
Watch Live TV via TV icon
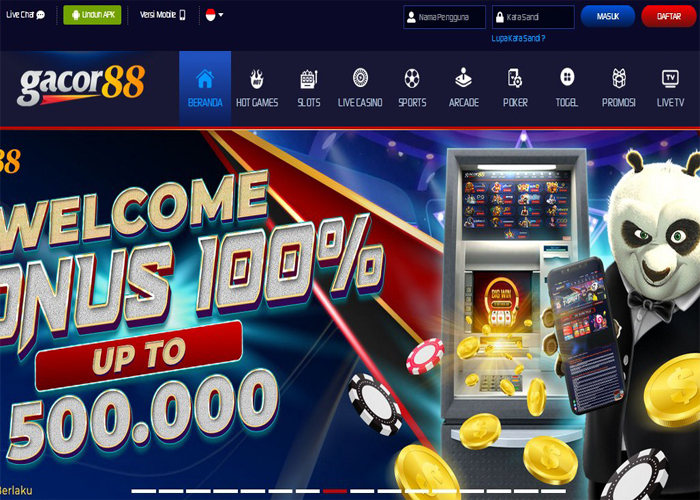click(x=670, y=78)
